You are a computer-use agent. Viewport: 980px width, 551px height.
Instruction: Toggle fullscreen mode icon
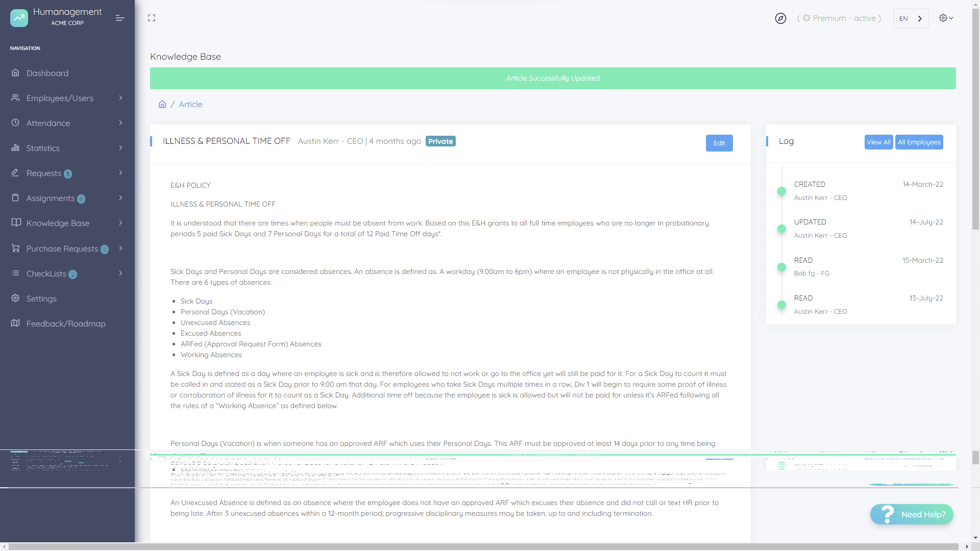152,18
